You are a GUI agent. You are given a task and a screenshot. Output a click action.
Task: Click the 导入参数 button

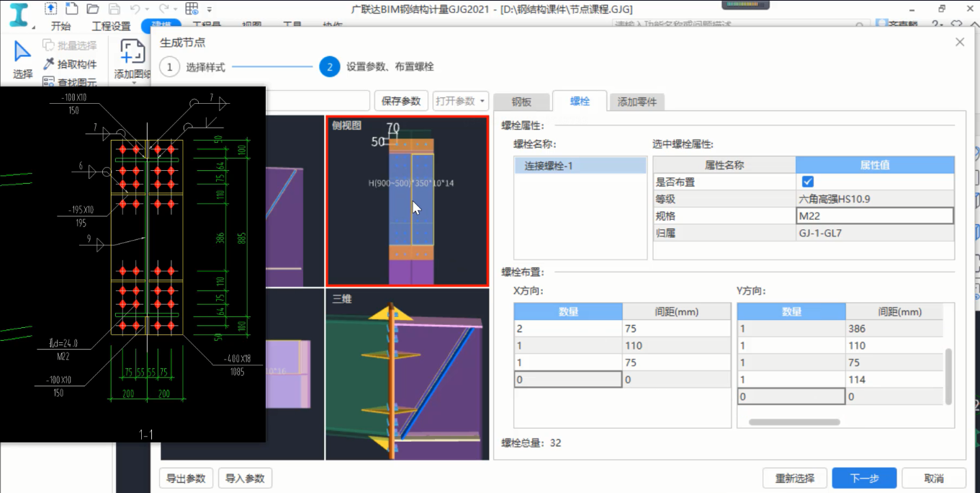(245, 478)
